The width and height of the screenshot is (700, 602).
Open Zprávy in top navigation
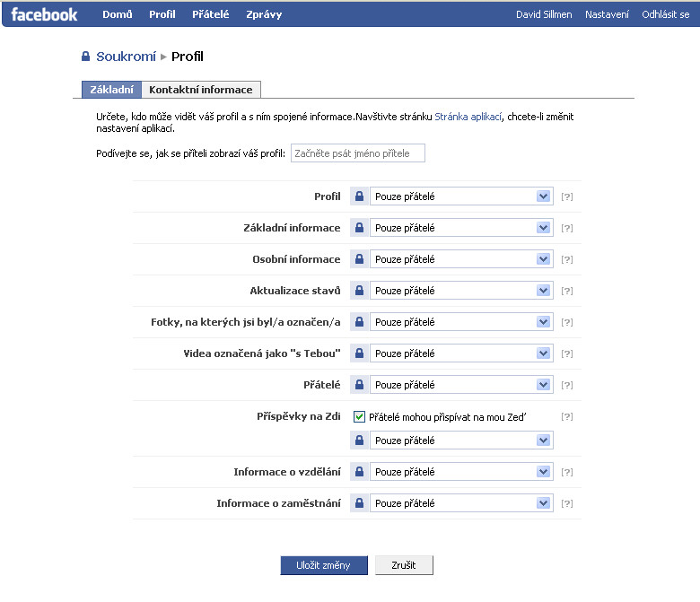[x=264, y=14]
